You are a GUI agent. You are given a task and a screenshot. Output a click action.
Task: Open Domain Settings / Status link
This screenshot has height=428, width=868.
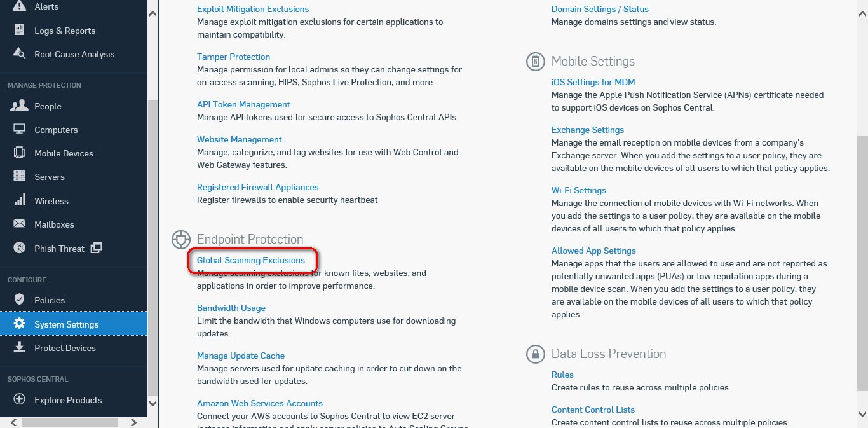(x=600, y=9)
